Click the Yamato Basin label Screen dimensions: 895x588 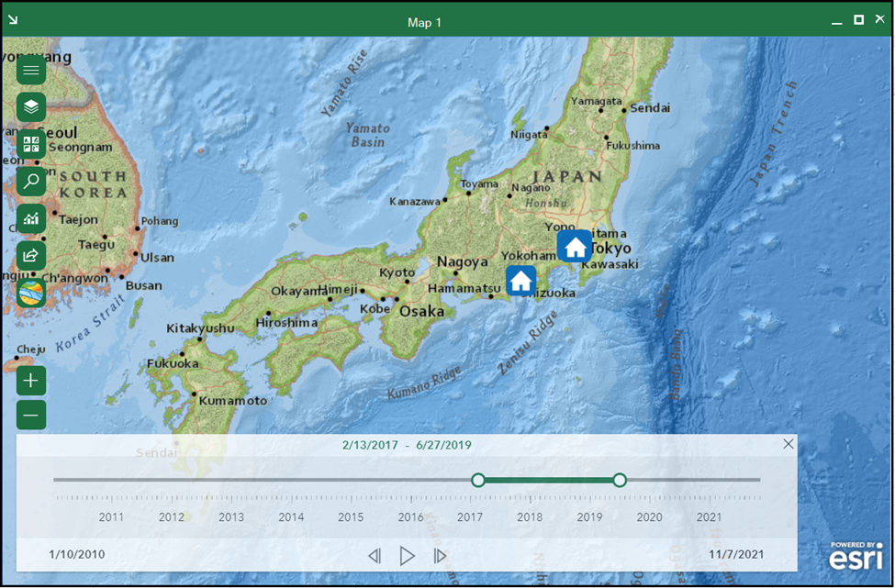coord(367,135)
